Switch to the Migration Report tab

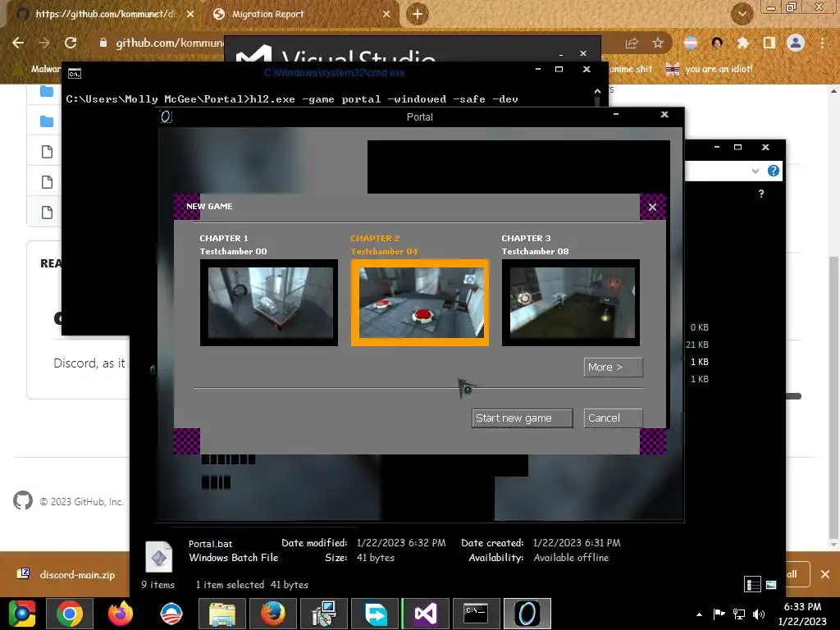[x=300, y=14]
